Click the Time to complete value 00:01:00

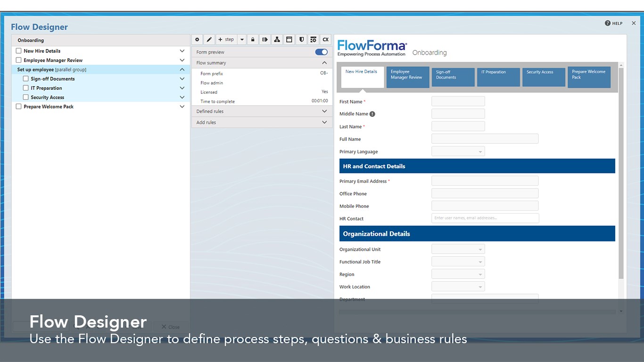[x=320, y=101]
